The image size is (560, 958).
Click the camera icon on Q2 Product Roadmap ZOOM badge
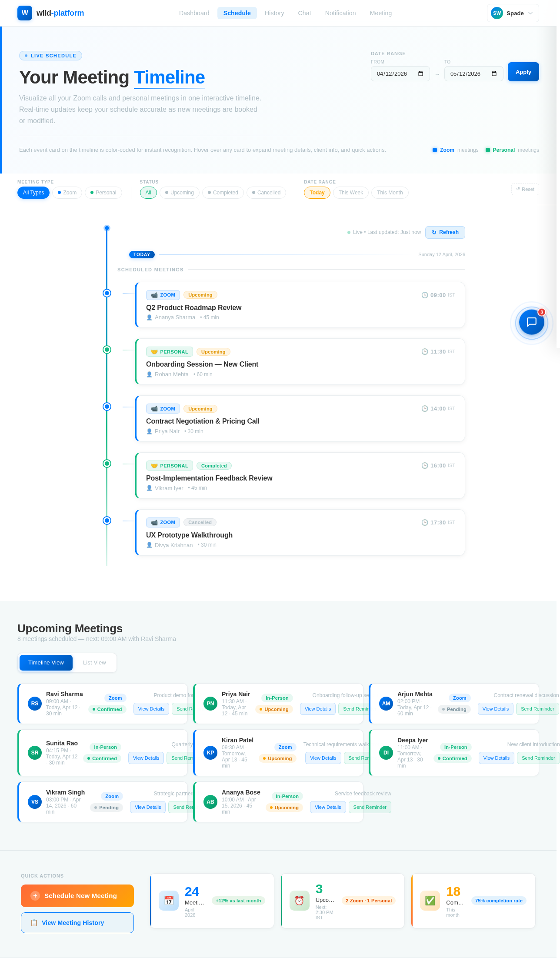154,295
